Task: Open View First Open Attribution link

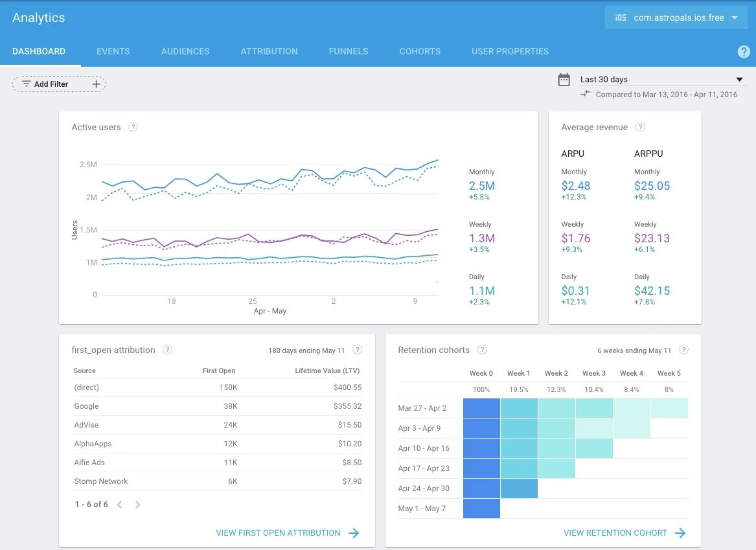Action: 278,533
